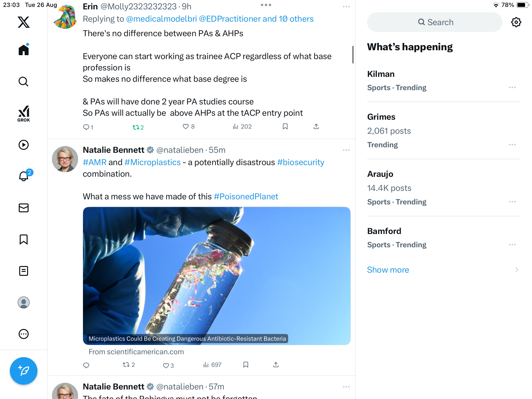Open the #PoisonedPlanet hashtag link
Viewport: 532px width, 399px height.
[246, 197]
